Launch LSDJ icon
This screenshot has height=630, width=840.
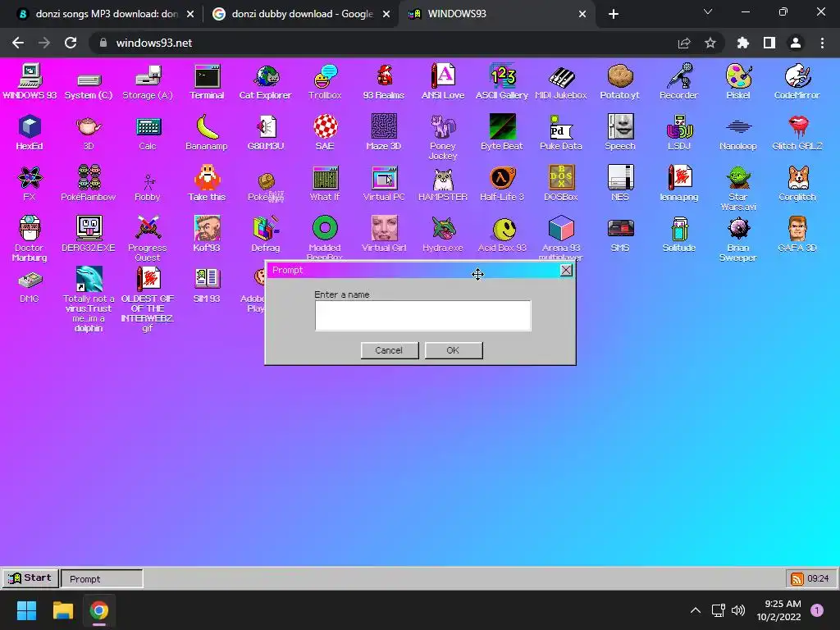pos(678,133)
